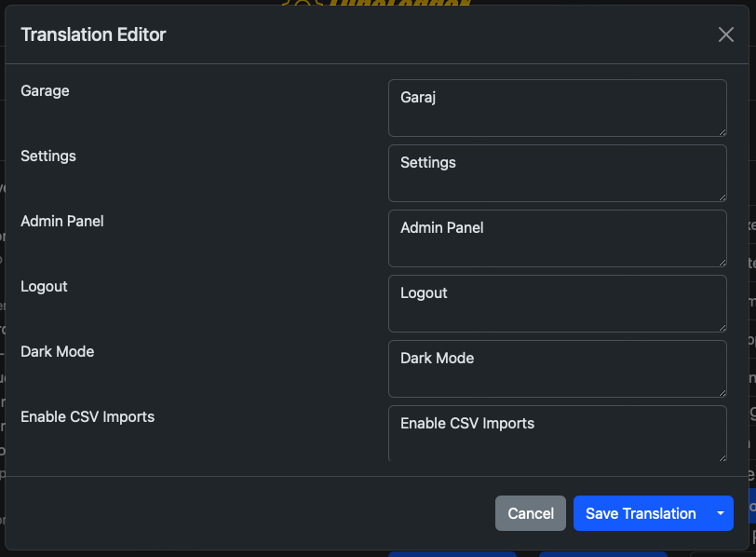Edit the Logout translation text field
This screenshot has width=756, height=557.
click(x=557, y=303)
